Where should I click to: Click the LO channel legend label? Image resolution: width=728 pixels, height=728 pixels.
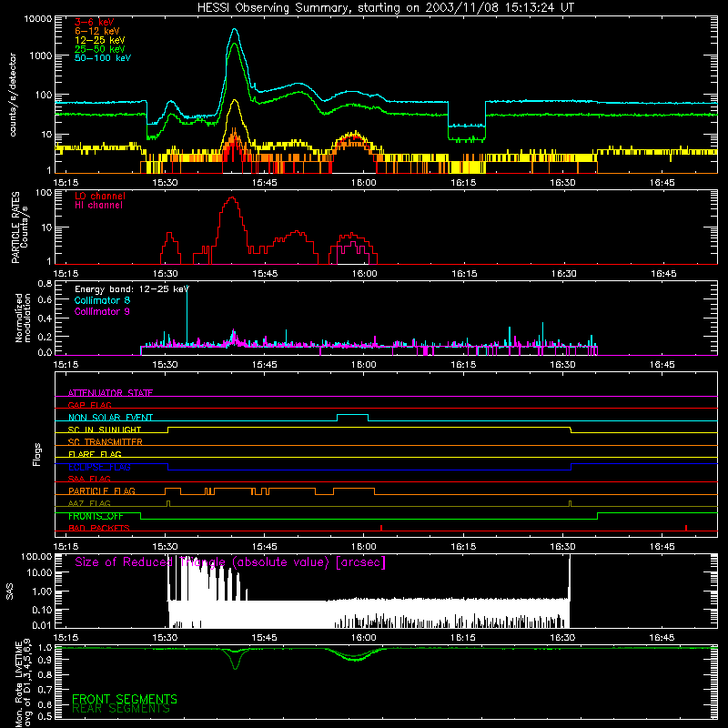[99, 196]
